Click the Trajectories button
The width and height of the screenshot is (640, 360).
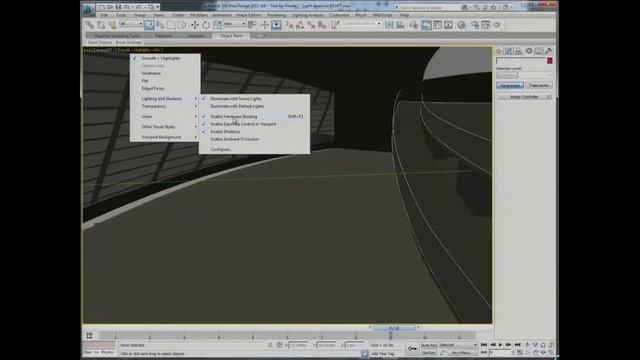539,85
